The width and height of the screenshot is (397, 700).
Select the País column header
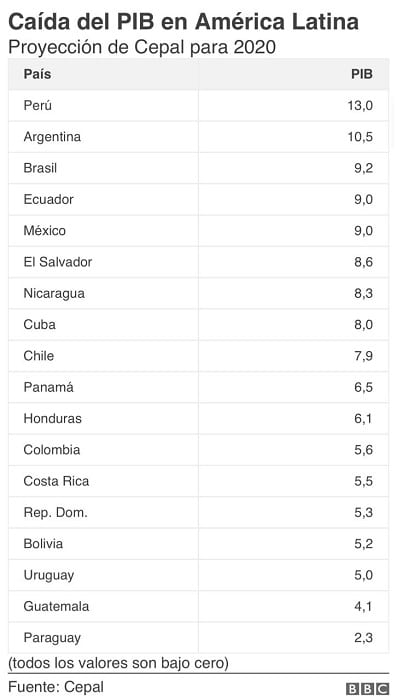click(37, 74)
